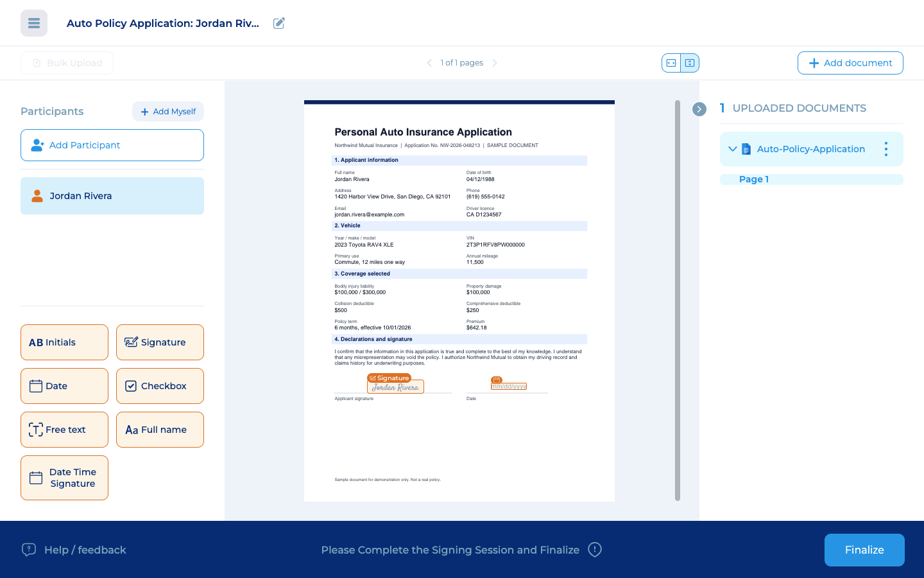Click the '1 of 1 pages' indicator
Viewport: 924px width, 578px height.
(x=462, y=63)
